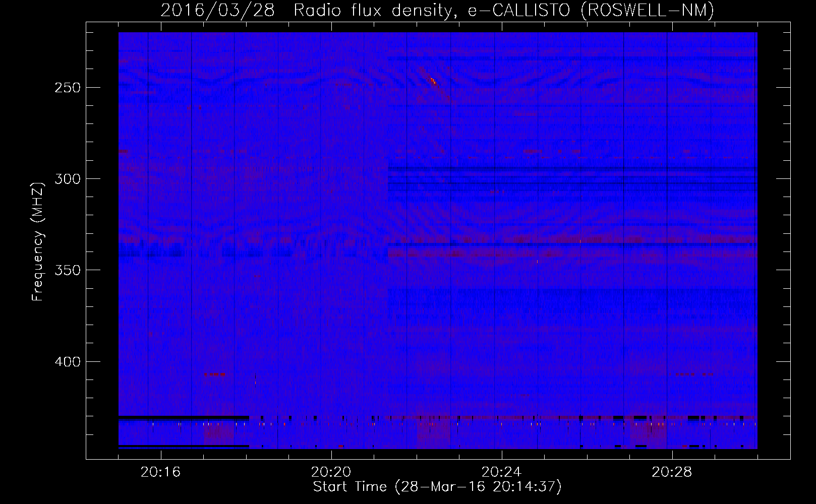
Task: Click the 20:20 time tick label
Action: point(331,472)
